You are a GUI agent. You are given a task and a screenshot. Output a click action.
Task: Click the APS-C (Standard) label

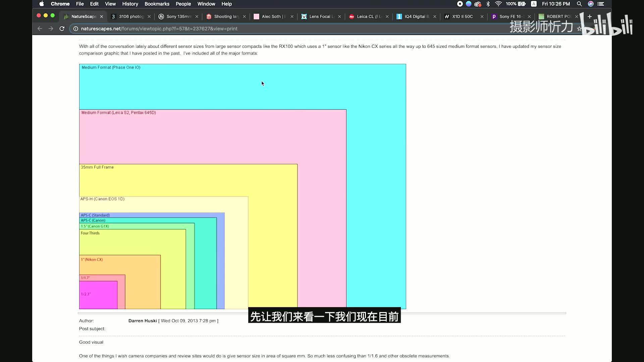coord(95,215)
